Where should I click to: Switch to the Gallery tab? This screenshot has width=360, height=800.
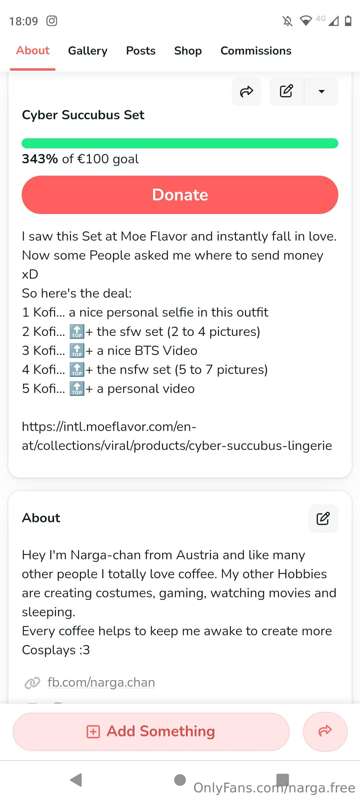tap(88, 51)
